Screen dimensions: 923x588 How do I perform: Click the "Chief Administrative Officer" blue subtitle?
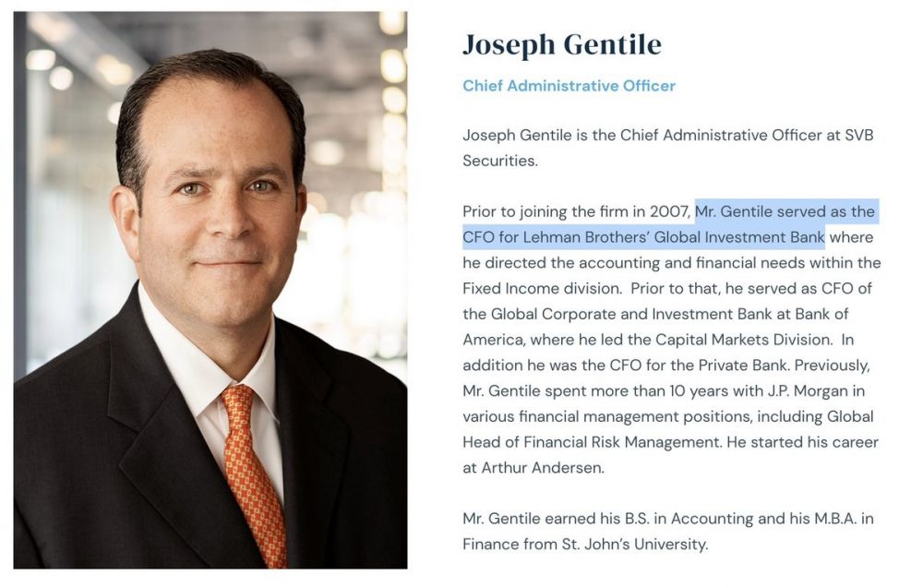[x=569, y=86]
